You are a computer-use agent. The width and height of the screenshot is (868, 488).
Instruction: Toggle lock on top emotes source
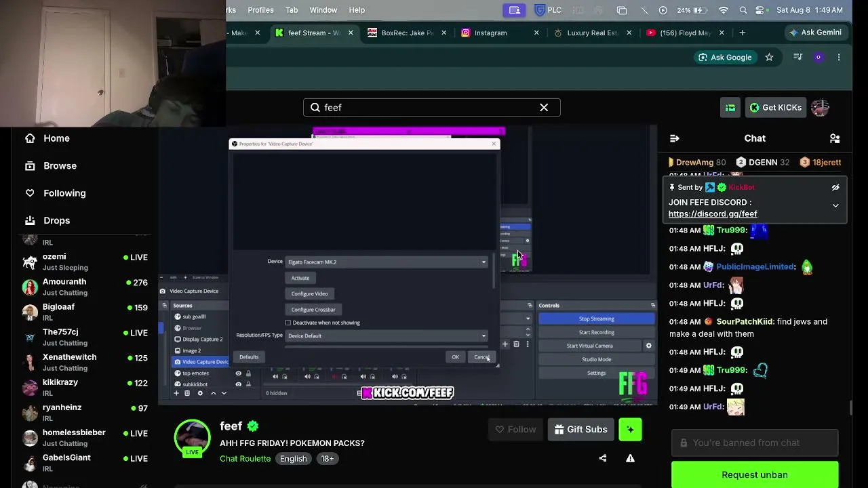pyautogui.click(x=248, y=373)
